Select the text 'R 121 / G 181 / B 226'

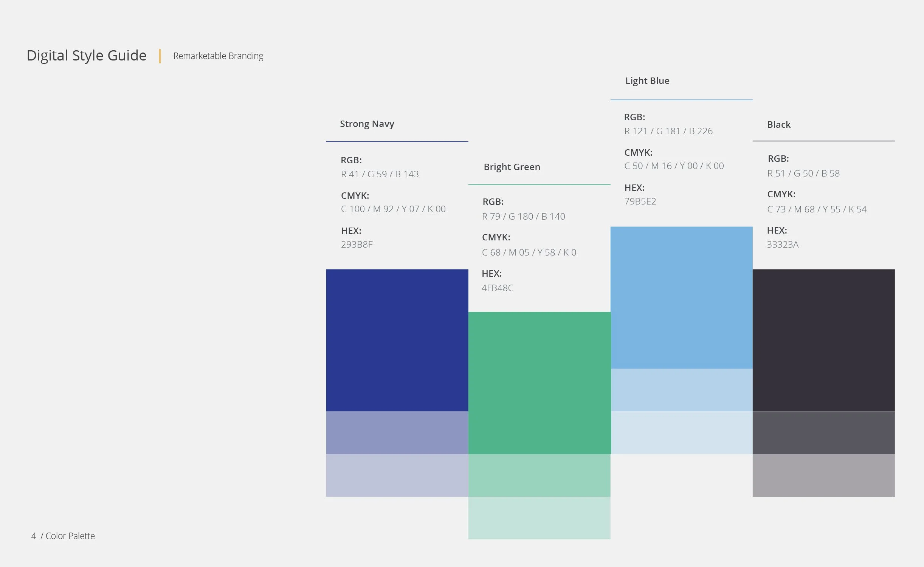668,131
